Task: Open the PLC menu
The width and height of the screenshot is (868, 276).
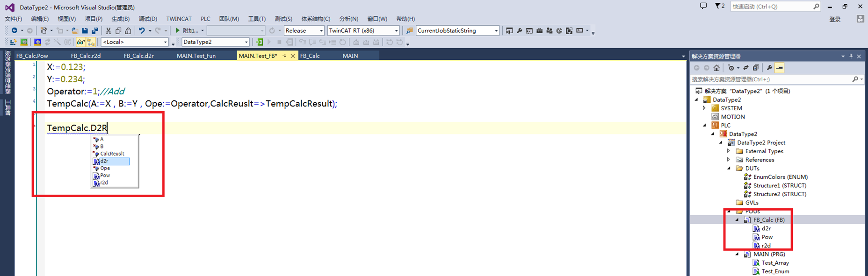Action: click(205, 19)
